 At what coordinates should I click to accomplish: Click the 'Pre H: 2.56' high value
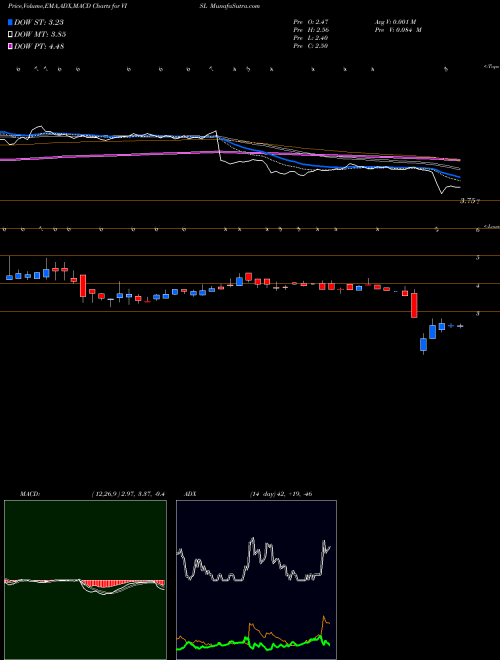(x=311, y=30)
